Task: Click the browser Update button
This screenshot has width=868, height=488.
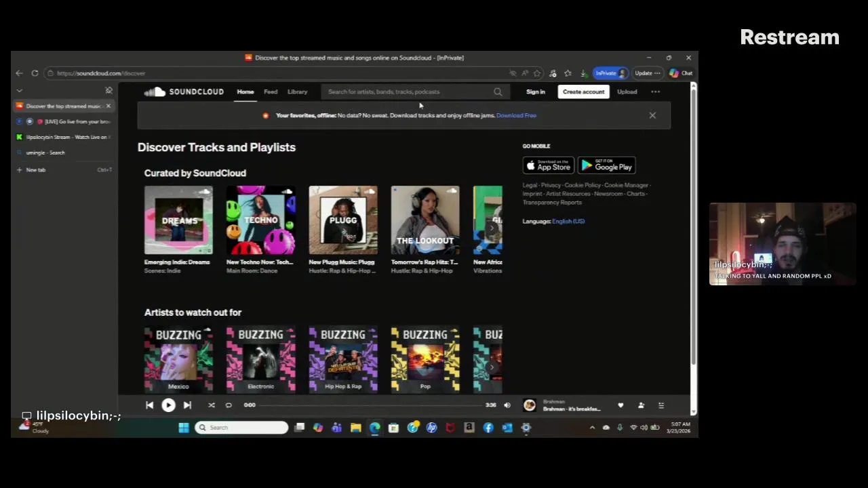Action: (x=647, y=73)
